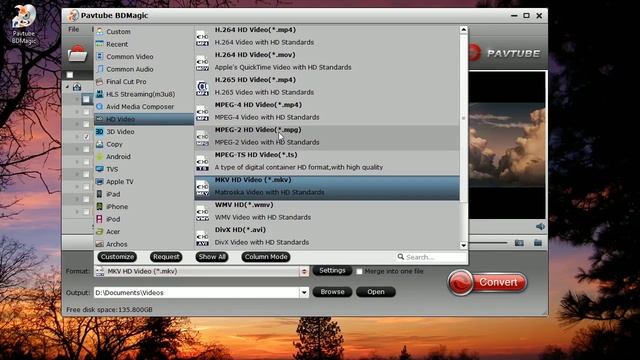Open the Format dropdown arrow
This screenshot has width=640, height=360.
click(304, 271)
